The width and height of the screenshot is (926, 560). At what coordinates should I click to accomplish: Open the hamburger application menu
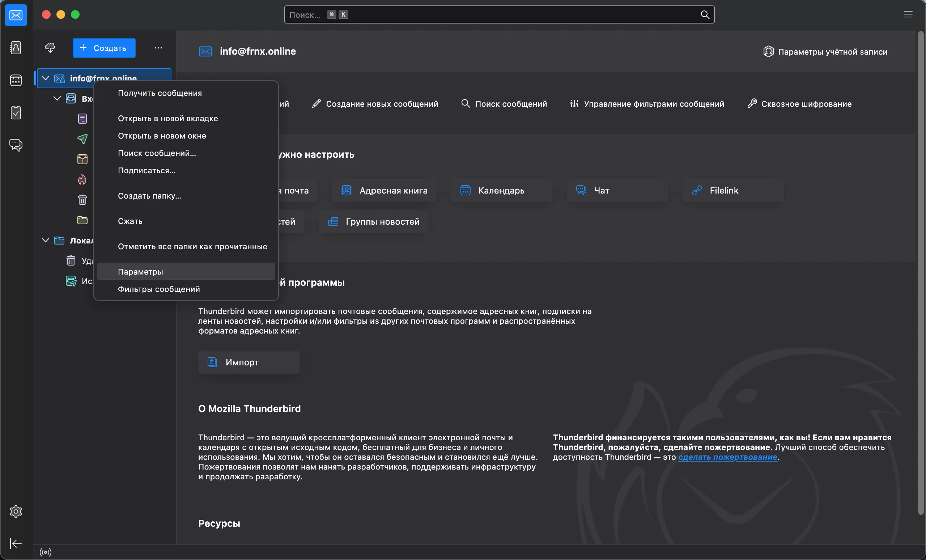(908, 15)
